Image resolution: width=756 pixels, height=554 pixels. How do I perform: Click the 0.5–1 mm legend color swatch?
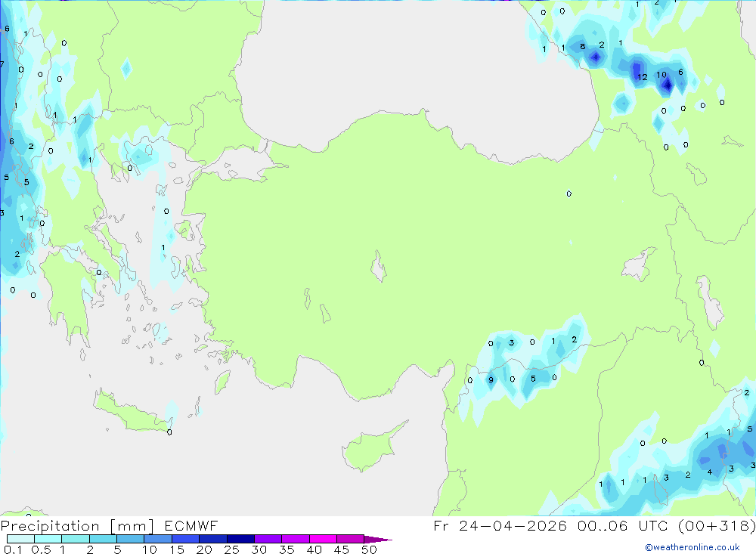(48, 539)
